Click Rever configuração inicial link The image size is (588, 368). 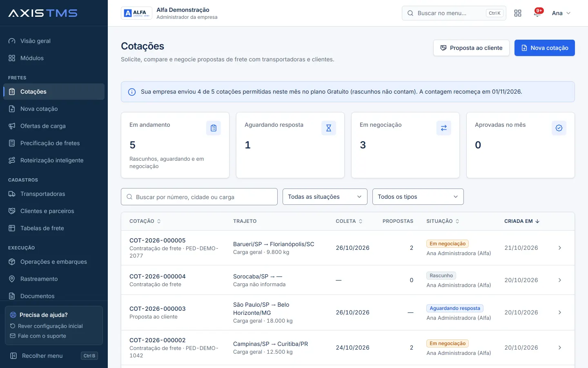pyautogui.click(x=47, y=326)
